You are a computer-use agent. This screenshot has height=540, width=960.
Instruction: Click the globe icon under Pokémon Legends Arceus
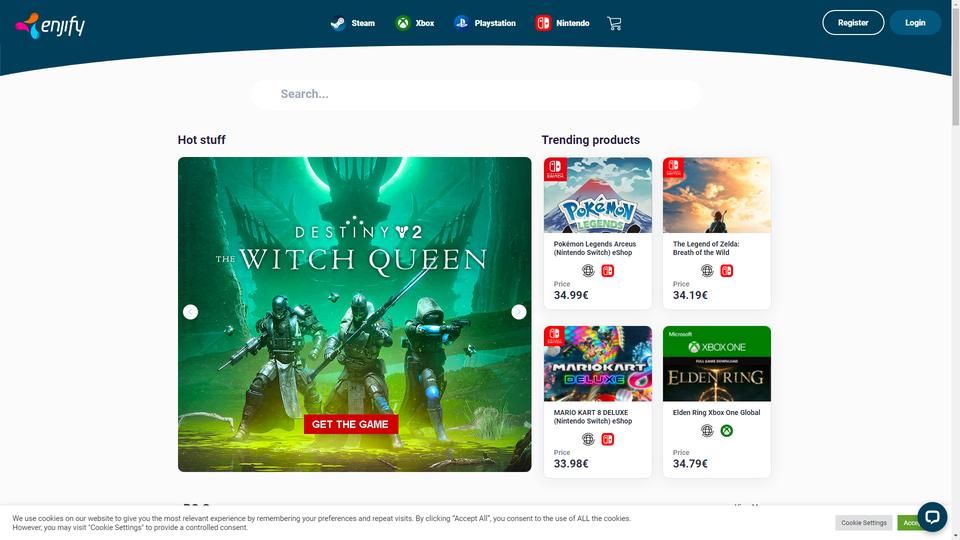(588, 271)
